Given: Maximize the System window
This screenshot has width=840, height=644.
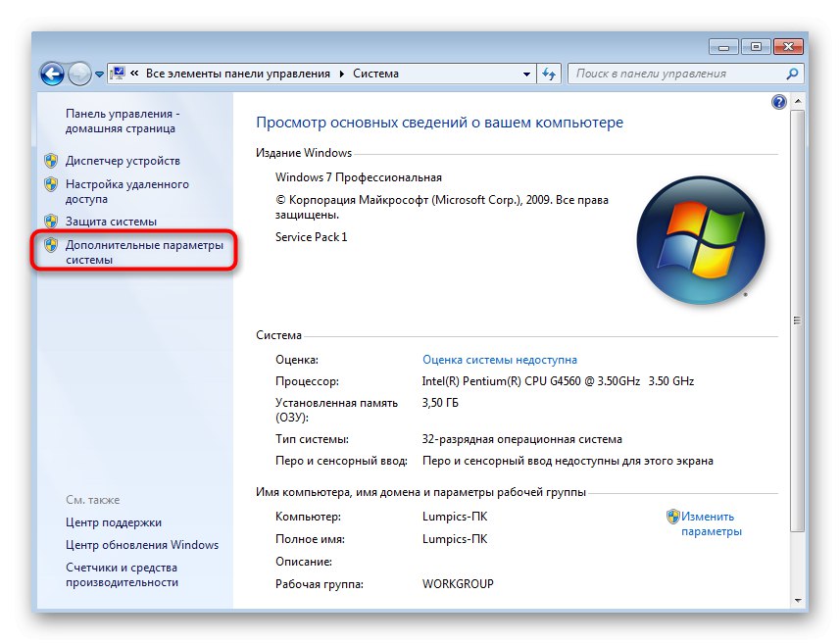Looking at the screenshot, I should (756, 47).
